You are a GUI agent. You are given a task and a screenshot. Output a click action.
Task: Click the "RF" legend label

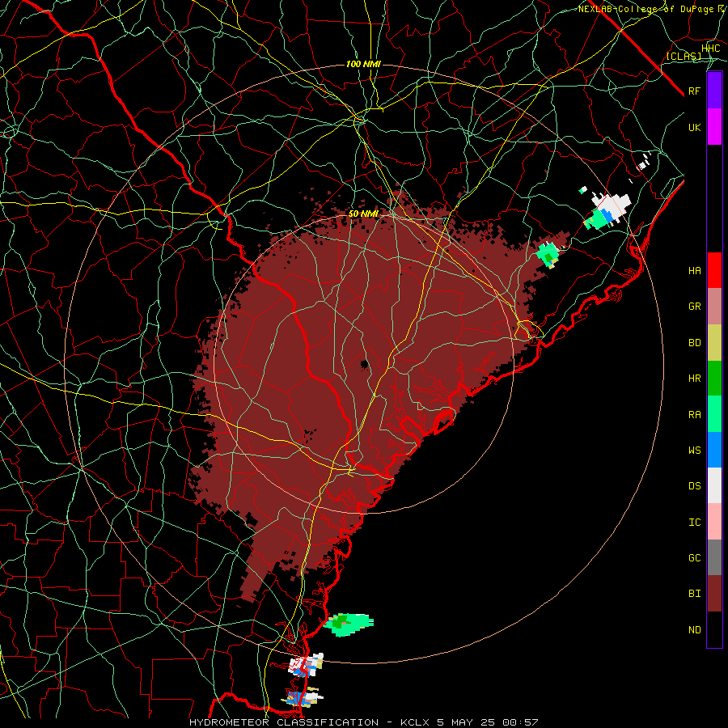(695, 91)
